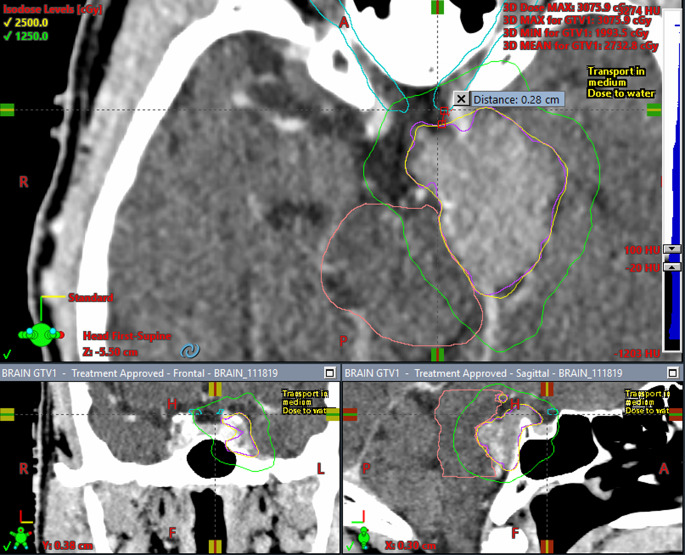The image size is (685, 555).
Task: Click the green checkmark in the Frontal view corner
Action: click(7, 546)
